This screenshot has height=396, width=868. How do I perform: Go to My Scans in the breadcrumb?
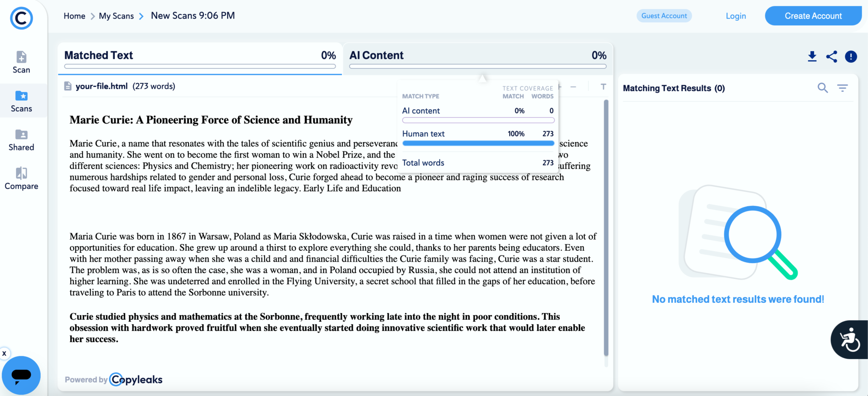(x=116, y=16)
